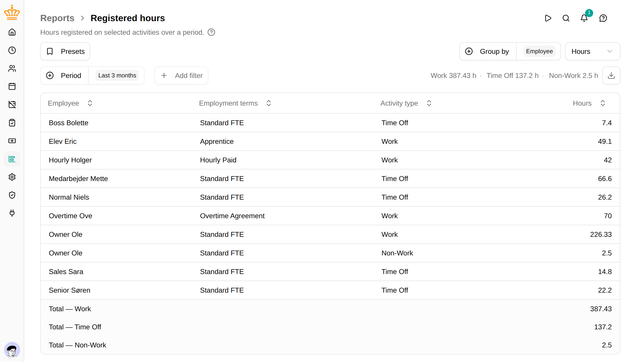This screenshot has height=362, width=644.
Task: Open the clipboard checklist sidebar icon
Action: coord(12,123)
